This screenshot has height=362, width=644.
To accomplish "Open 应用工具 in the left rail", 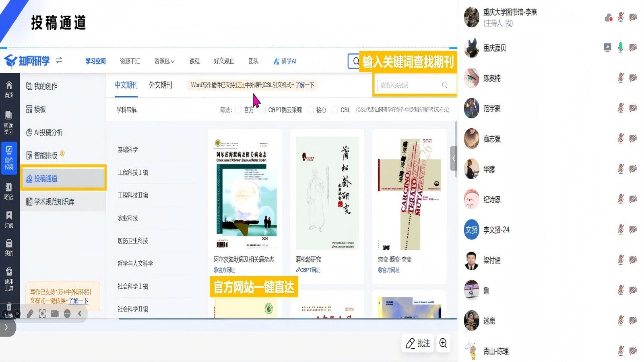I will point(9,279).
